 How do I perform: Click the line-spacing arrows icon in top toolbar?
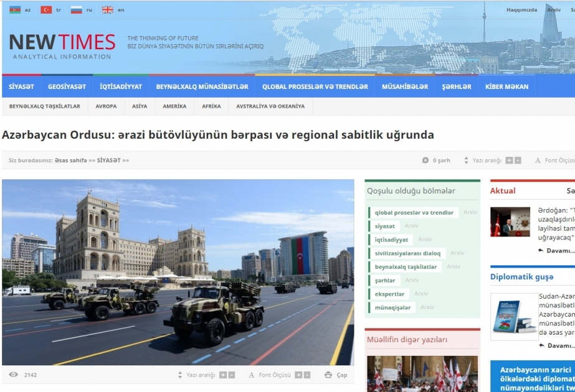pyautogui.click(x=466, y=160)
